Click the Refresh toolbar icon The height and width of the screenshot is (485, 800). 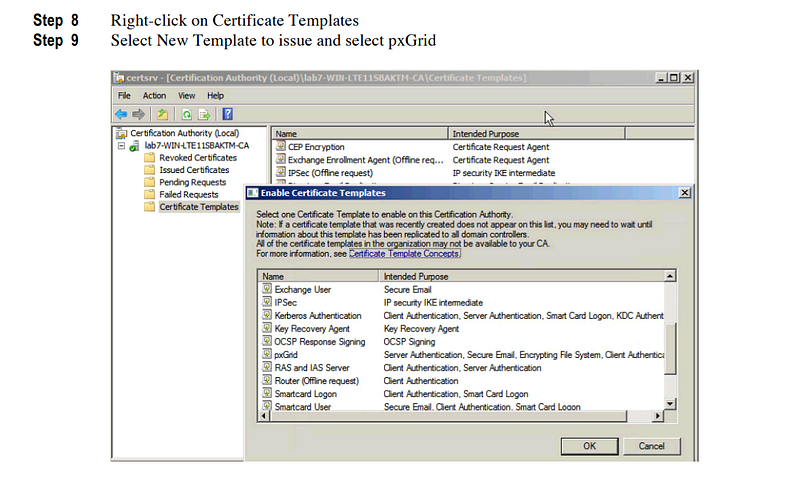click(x=187, y=114)
